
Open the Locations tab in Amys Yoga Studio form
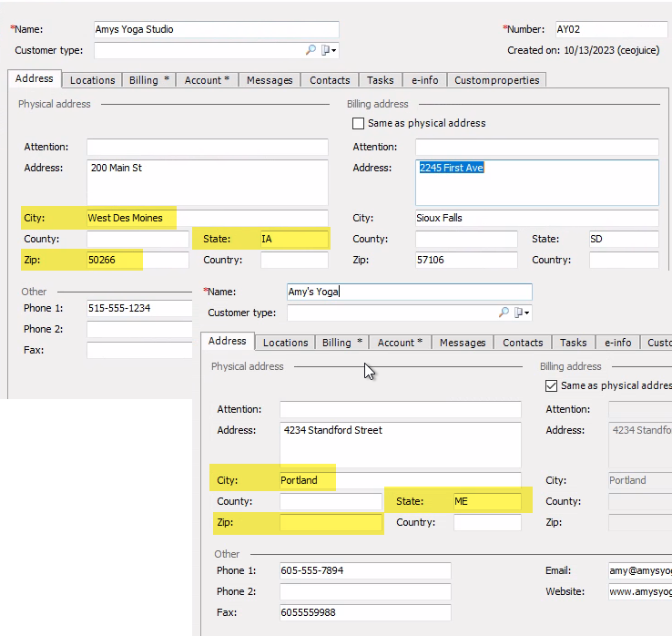[x=93, y=80]
